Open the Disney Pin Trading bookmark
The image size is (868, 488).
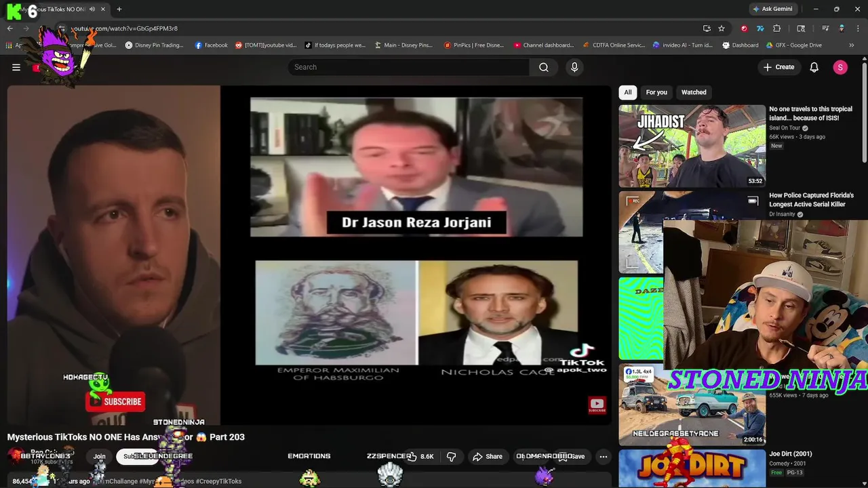pos(154,45)
